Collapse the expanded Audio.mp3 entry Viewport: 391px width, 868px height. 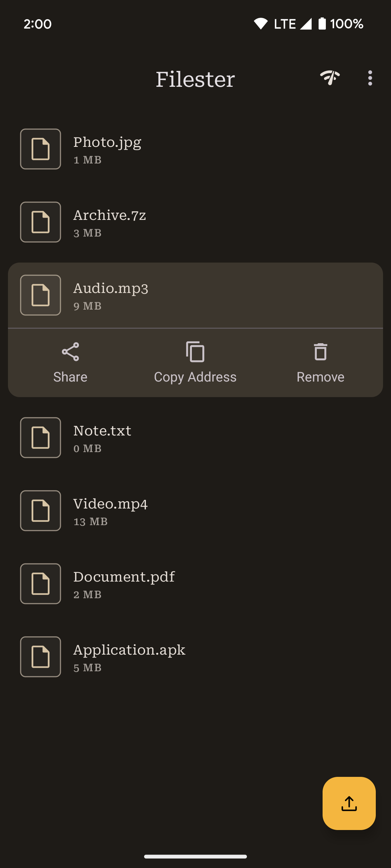point(217,295)
